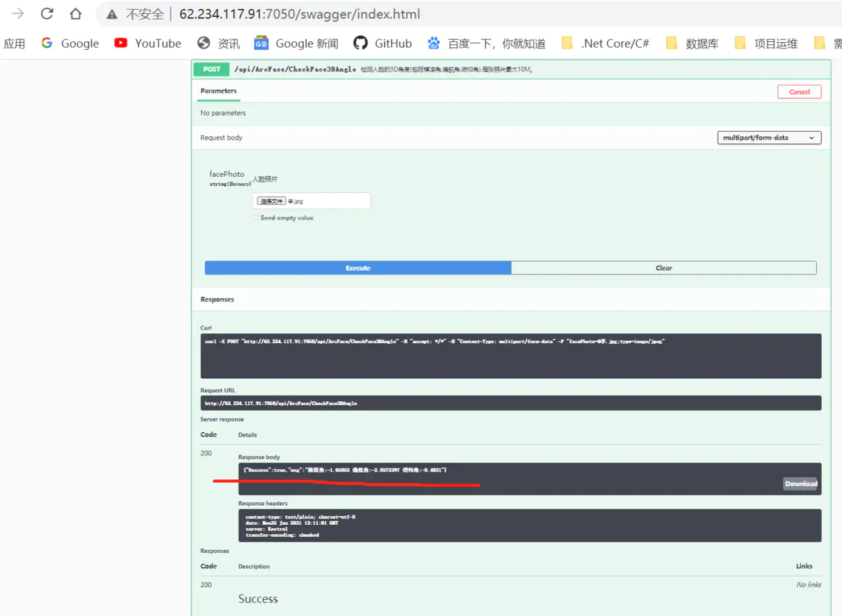Screen dimensions: 842x616
Task: Open the 数据库 bookmarks folder icon
Action: (671, 43)
